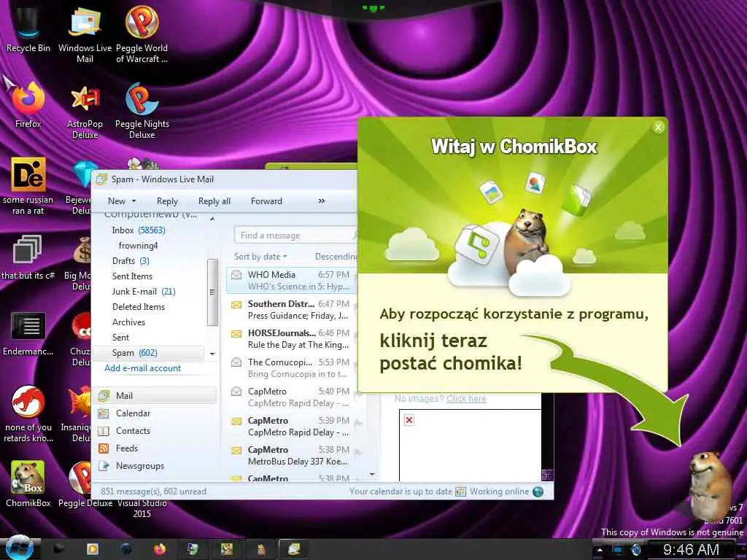Collapse the account folder list arrow
The height and width of the screenshot is (560, 747).
(212, 219)
